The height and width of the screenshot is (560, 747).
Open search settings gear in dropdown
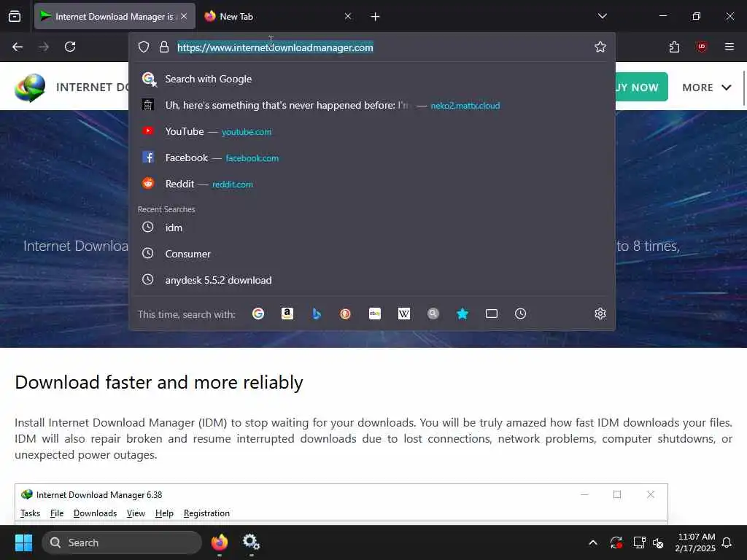(x=600, y=314)
